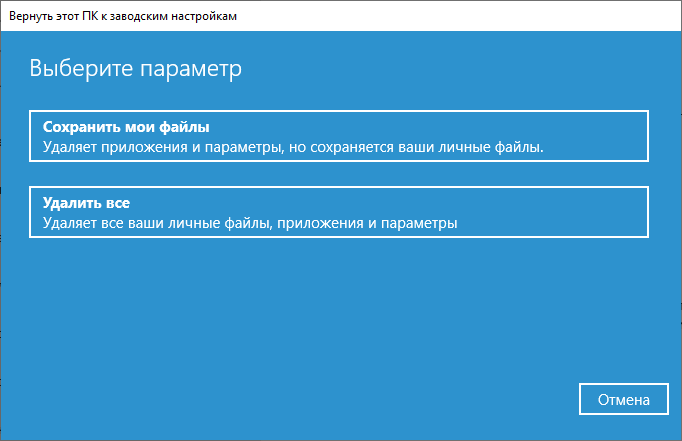Click the "Вернуть этот ПК к заводским настройкам" title bar
This screenshot has height=441, width=682.
click(x=341, y=16)
